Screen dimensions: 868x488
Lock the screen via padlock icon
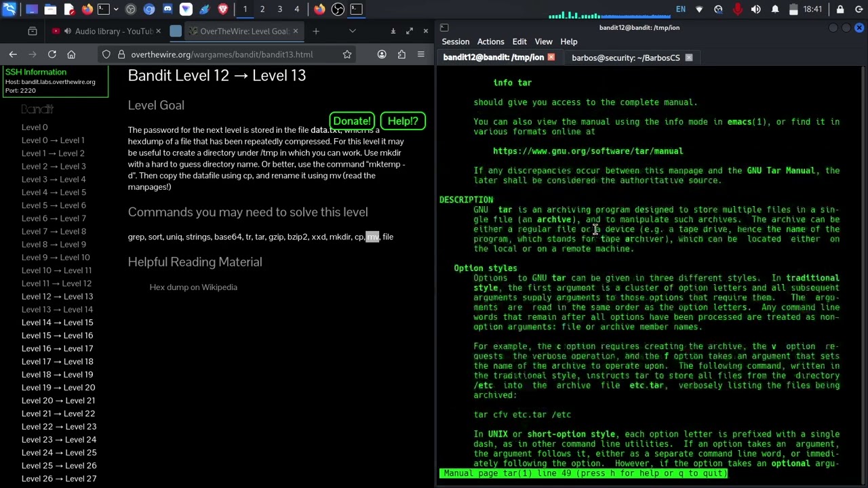click(840, 9)
